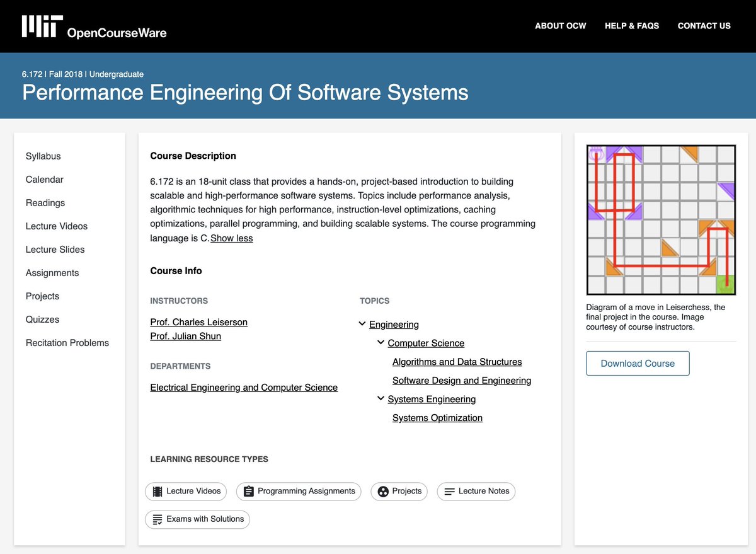Open the Lecture Videos sidebar item
Image resolution: width=756 pixels, height=554 pixels.
57,226
